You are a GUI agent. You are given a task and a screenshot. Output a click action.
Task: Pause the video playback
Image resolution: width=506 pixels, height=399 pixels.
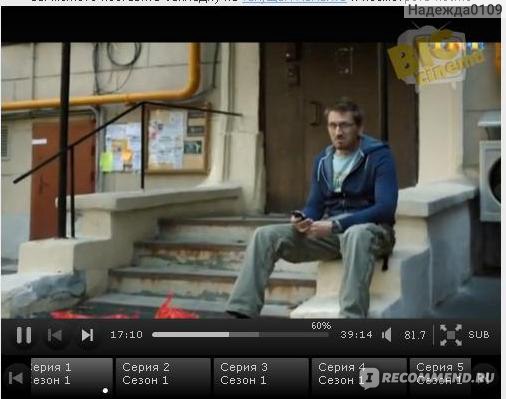[24, 335]
